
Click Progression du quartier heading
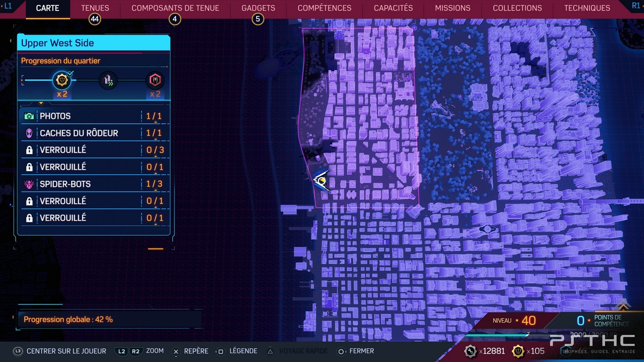coord(60,61)
